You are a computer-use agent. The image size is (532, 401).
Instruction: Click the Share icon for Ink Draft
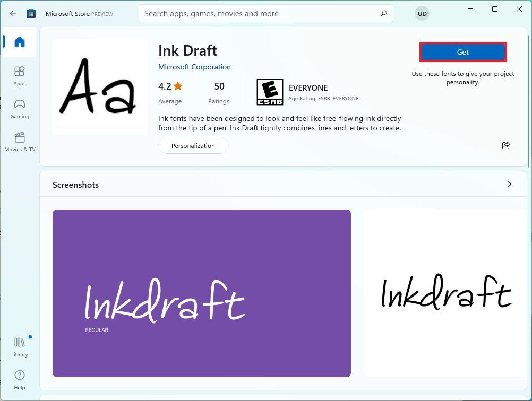coord(505,145)
